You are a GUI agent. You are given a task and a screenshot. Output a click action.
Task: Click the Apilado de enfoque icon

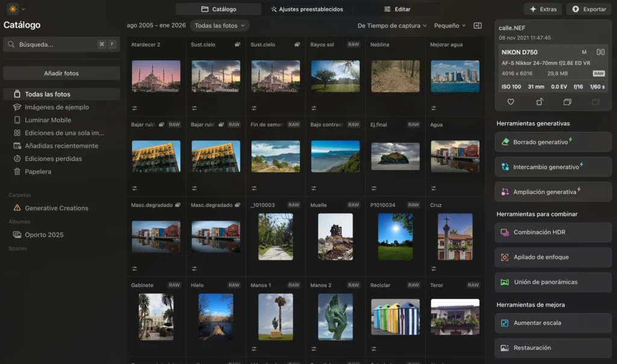point(504,257)
